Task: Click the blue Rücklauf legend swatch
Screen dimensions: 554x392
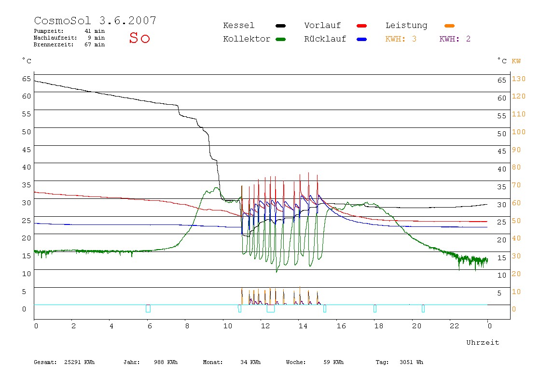Action: [x=362, y=39]
